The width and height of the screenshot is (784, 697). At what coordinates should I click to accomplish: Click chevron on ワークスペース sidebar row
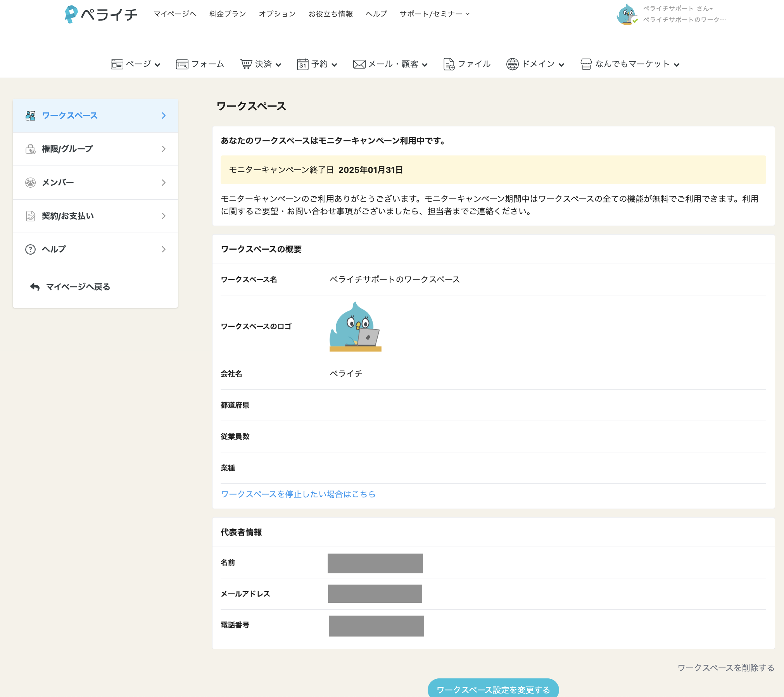[x=164, y=116]
